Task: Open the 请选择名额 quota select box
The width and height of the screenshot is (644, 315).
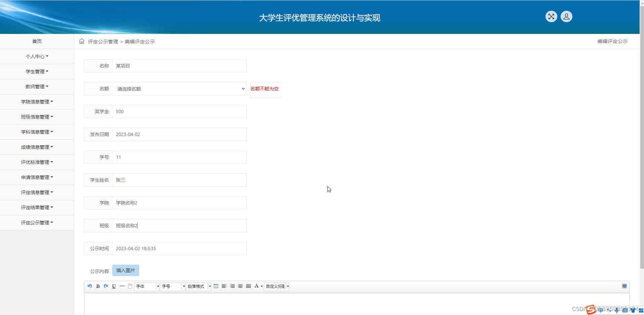Action: [x=179, y=89]
